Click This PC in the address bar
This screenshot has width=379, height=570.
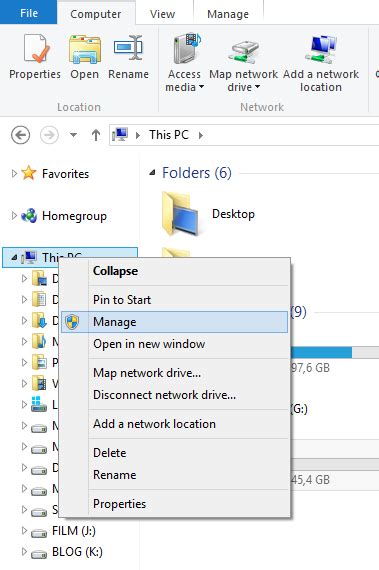(x=169, y=135)
